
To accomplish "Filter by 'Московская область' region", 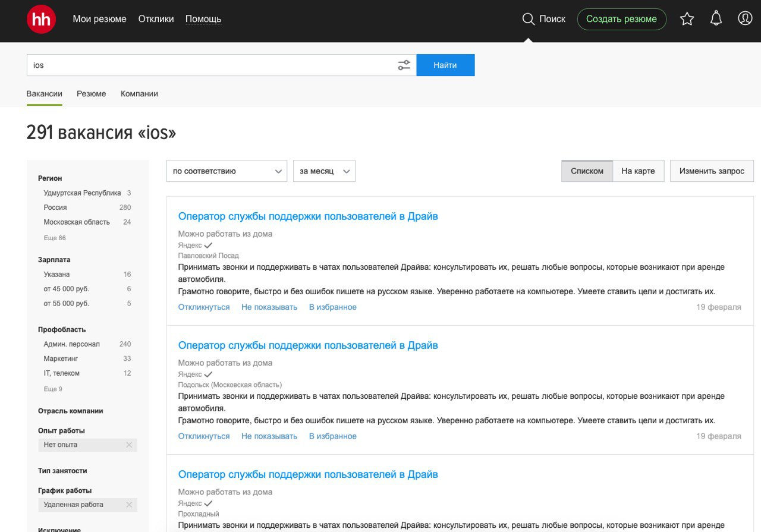I will coord(77,222).
